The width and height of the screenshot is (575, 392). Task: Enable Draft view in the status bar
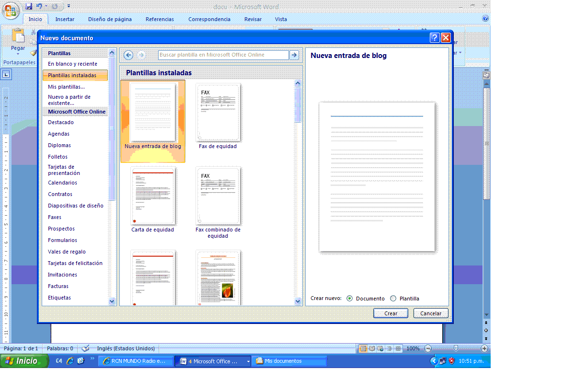point(398,348)
